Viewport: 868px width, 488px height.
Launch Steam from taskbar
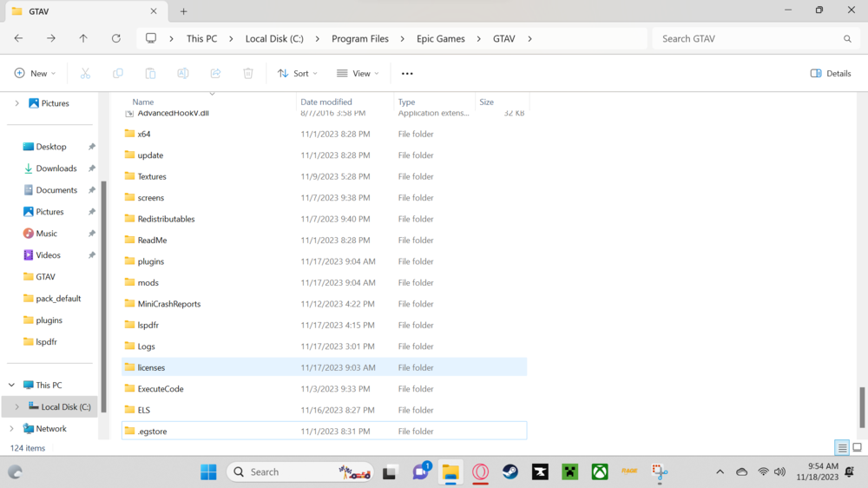point(510,472)
